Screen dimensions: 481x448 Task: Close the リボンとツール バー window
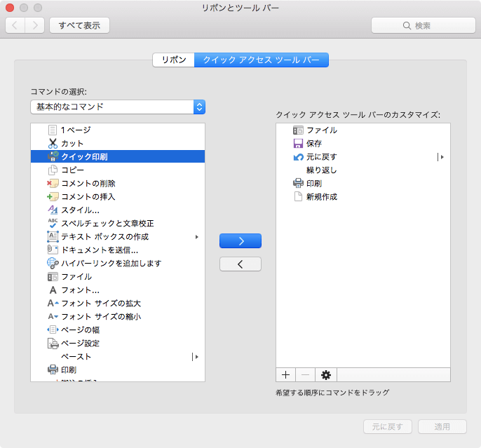click(x=10, y=8)
